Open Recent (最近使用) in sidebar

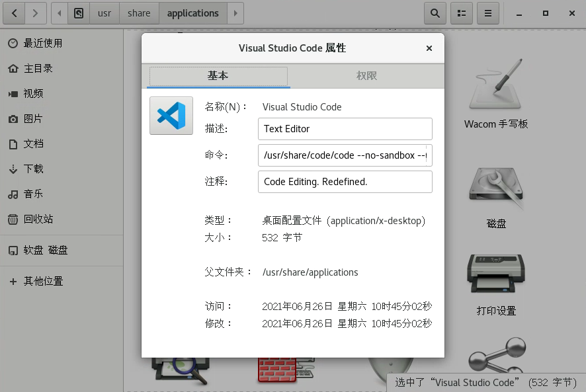[x=62, y=44]
